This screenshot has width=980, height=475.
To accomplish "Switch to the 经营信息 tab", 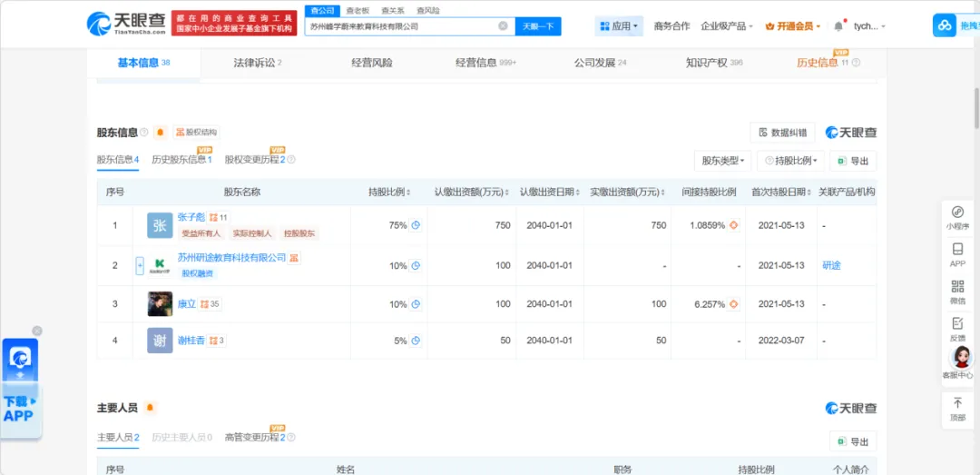I will tap(485, 63).
